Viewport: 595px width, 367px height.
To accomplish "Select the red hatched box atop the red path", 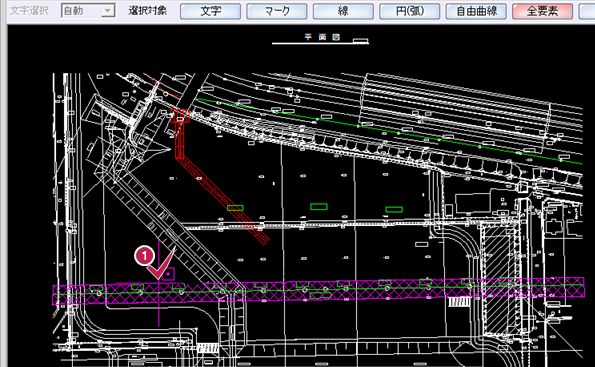I will point(180,116).
